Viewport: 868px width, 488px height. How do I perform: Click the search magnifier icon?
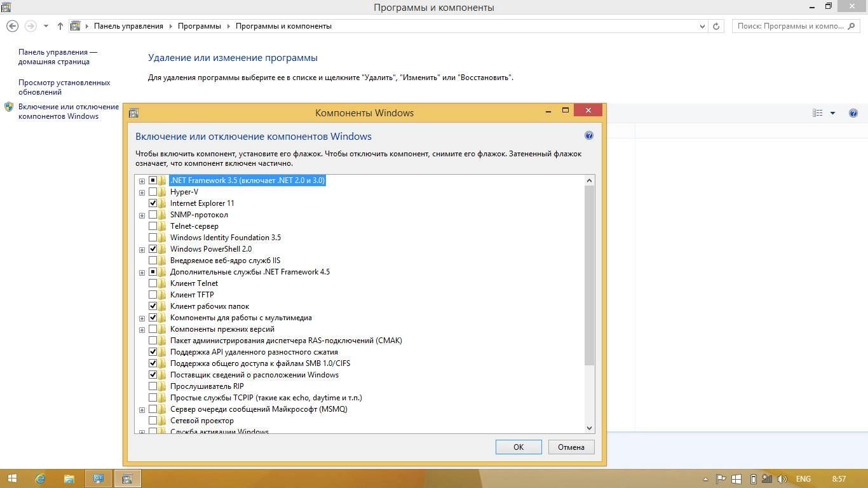pyautogui.click(x=851, y=26)
